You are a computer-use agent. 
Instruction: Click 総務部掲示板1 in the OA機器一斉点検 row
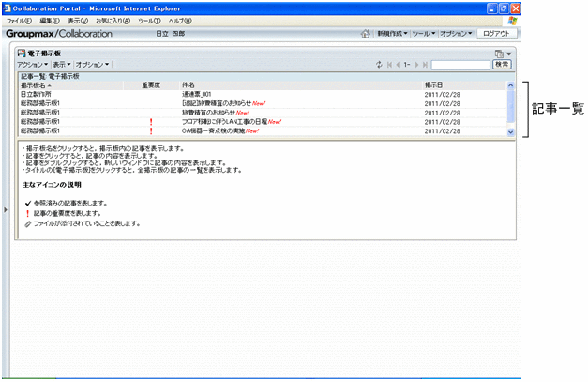(40, 131)
